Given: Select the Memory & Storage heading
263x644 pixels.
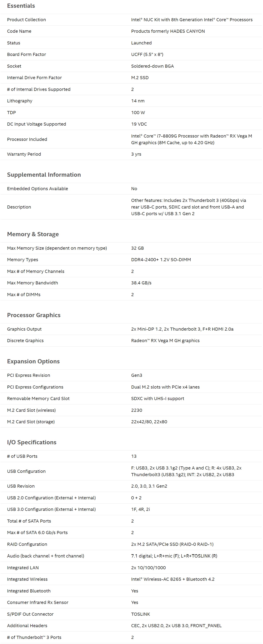Looking at the screenshot, I should click(33, 234).
